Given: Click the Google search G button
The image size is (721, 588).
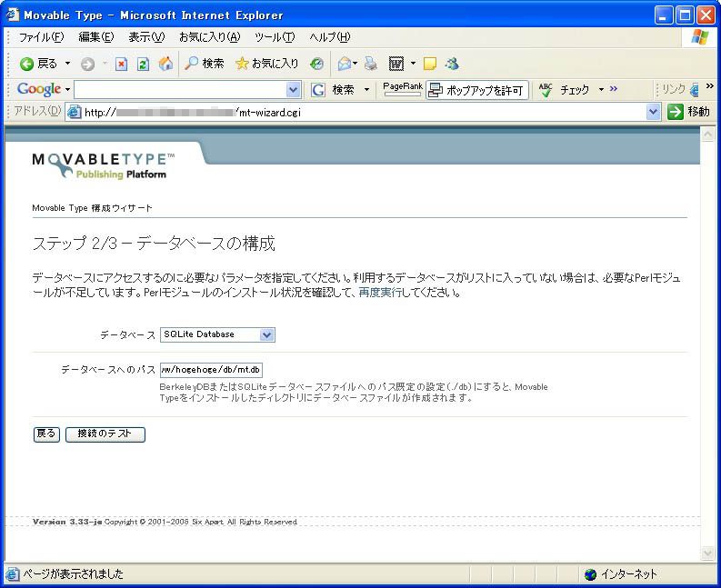Looking at the screenshot, I should [x=318, y=90].
